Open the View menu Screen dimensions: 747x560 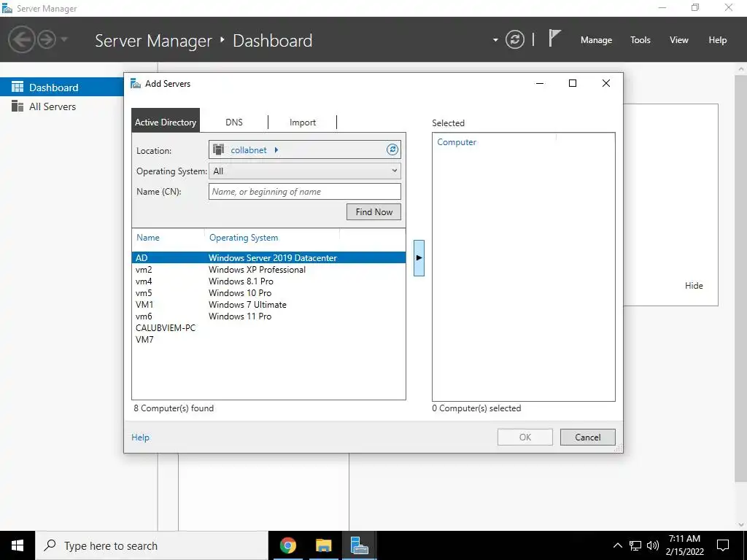678,40
